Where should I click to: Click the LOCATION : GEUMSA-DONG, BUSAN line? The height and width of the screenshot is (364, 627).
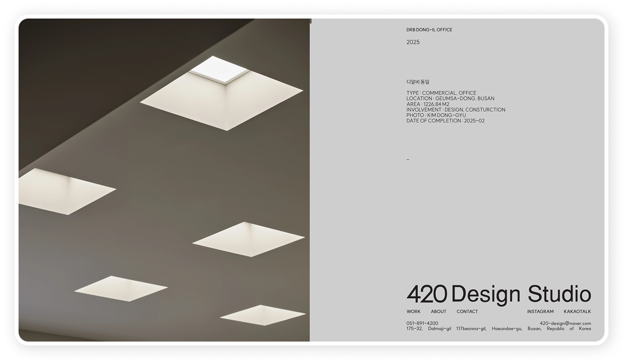450,99
